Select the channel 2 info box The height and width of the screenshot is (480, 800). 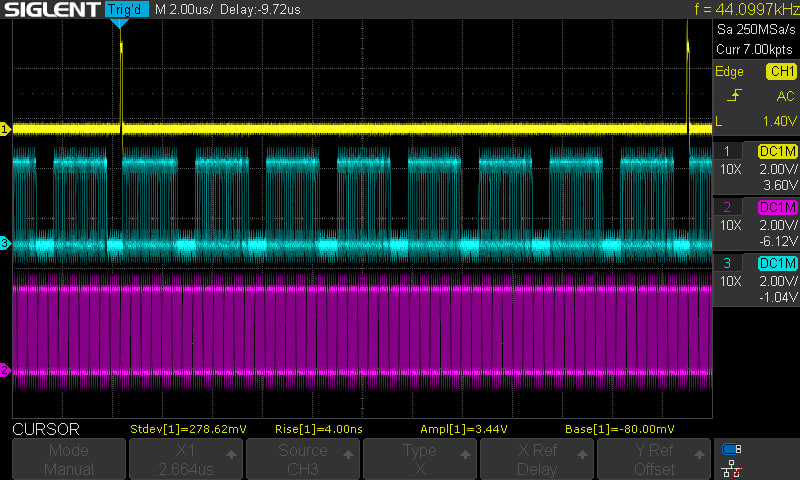pos(756,224)
